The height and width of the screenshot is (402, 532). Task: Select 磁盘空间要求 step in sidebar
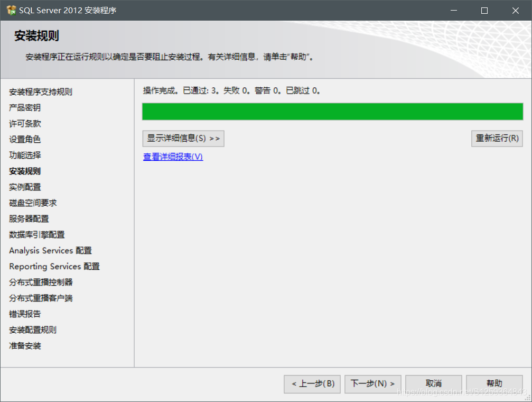tap(33, 203)
